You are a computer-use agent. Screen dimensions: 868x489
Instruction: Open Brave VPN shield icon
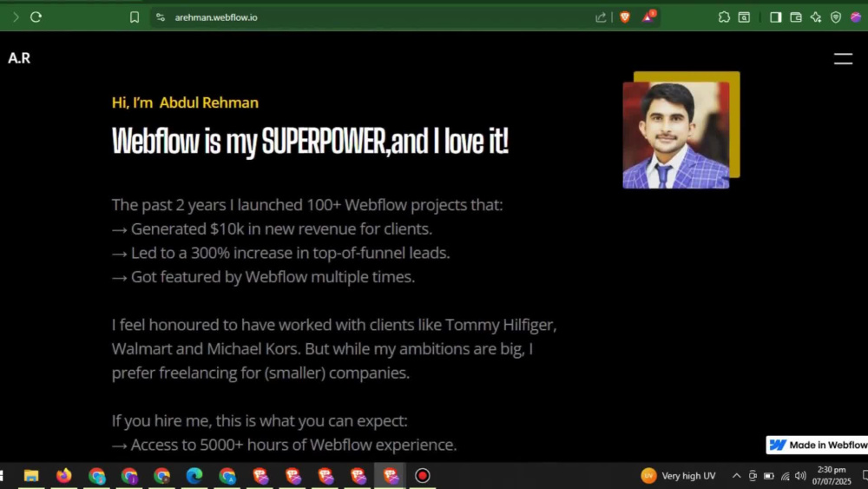(x=836, y=17)
